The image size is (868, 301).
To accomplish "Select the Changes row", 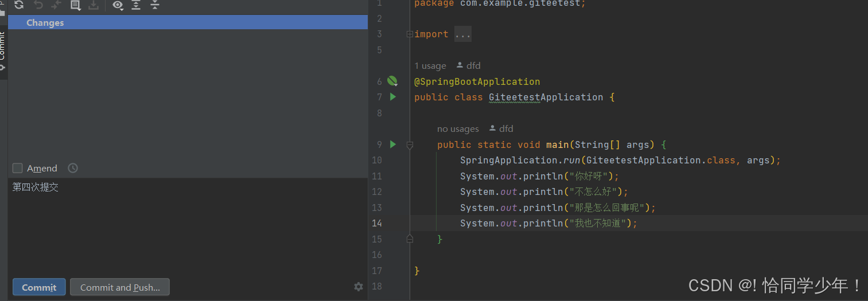I will (x=188, y=22).
